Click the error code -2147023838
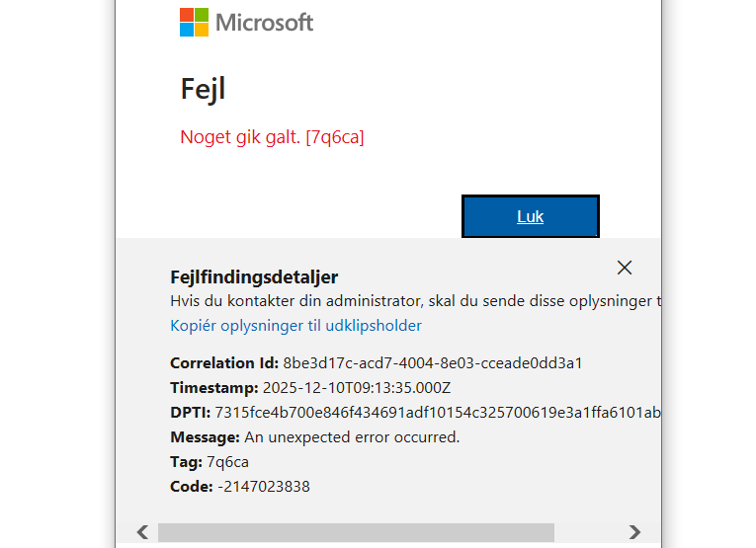The image size is (756, 548). pos(263,486)
